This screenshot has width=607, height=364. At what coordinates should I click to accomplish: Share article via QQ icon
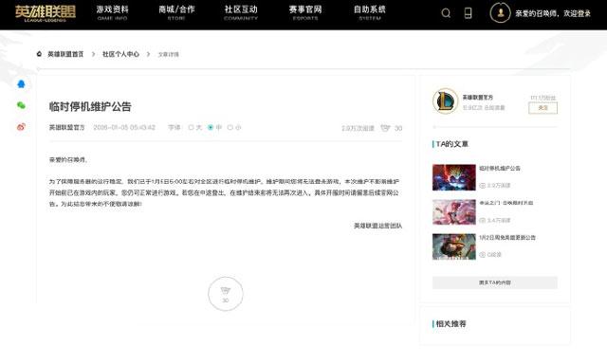click(21, 83)
